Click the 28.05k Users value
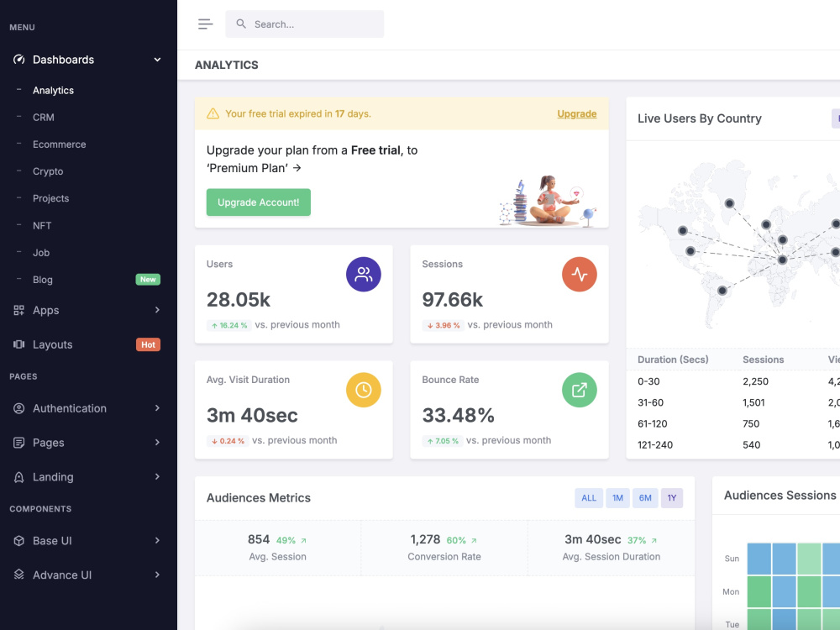Image resolution: width=840 pixels, height=630 pixels. point(239,300)
